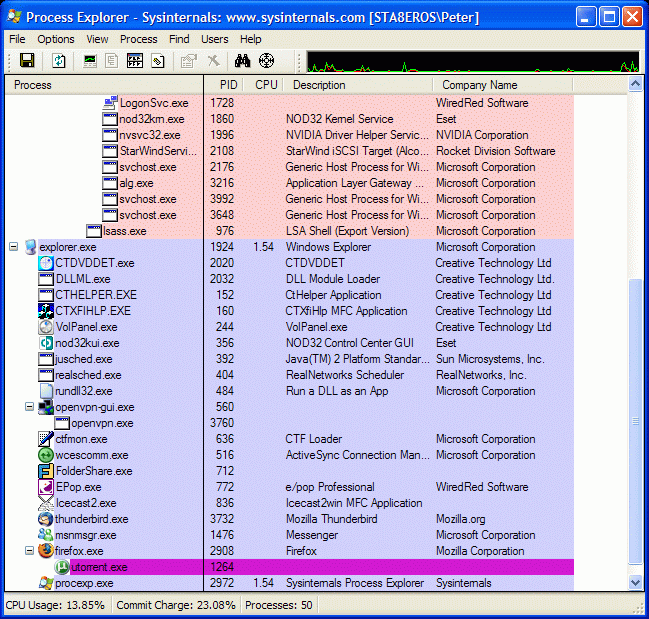The height and width of the screenshot is (619, 649).
Task: Click the vertical scrollbar thumb
Action: point(635,421)
